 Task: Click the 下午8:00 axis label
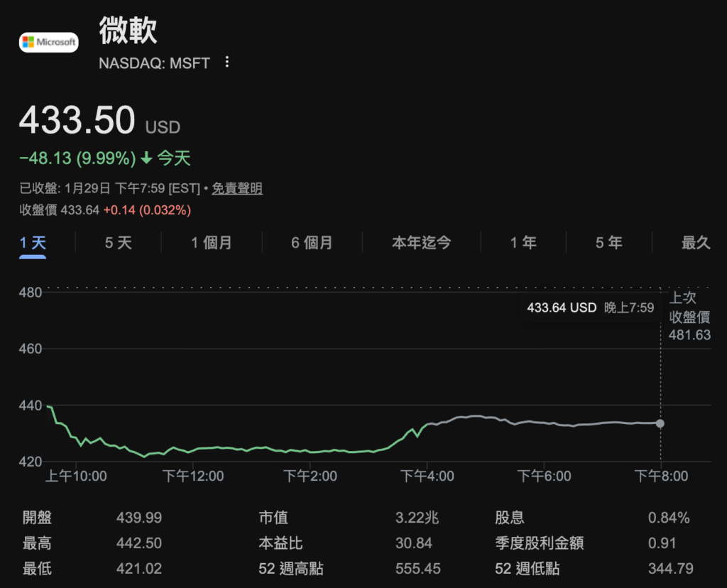coord(661,476)
